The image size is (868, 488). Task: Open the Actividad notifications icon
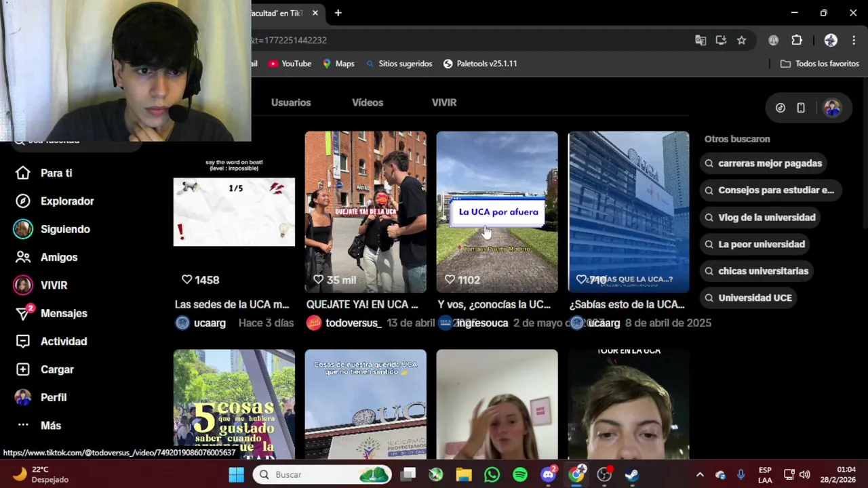[x=23, y=342]
